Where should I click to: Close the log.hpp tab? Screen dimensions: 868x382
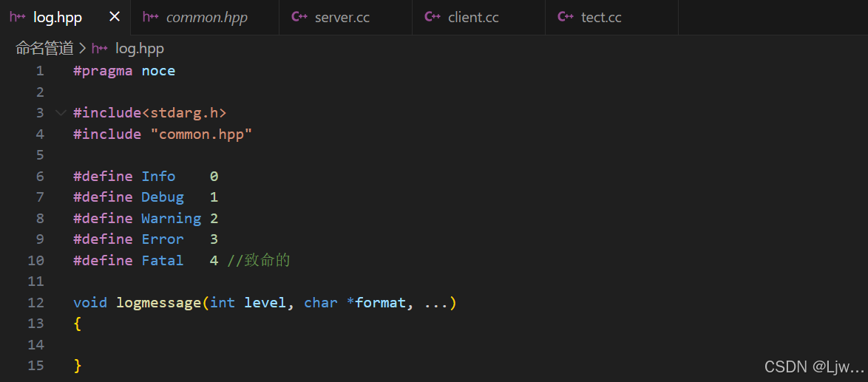(x=114, y=17)
